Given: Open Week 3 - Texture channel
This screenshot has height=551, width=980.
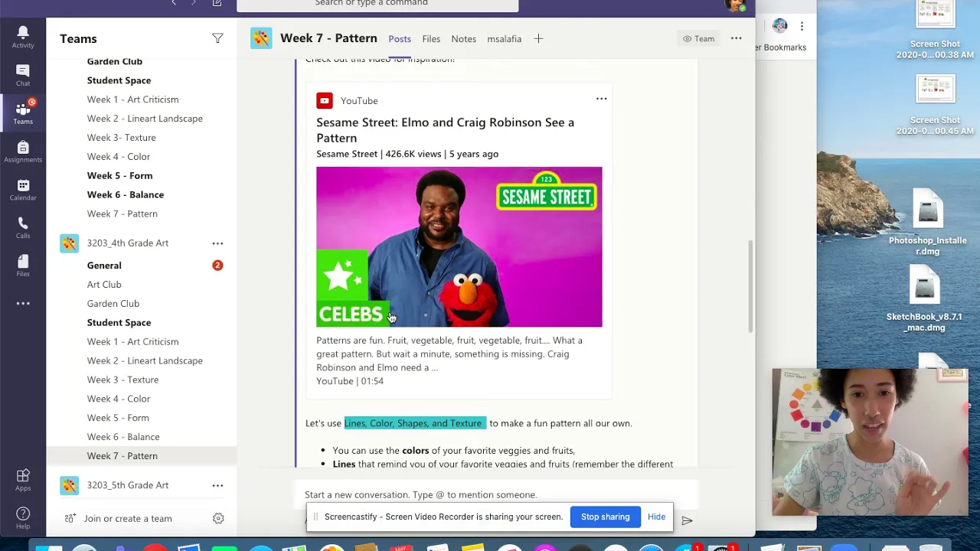Looking at the screenshot, I should click(122, 380).
